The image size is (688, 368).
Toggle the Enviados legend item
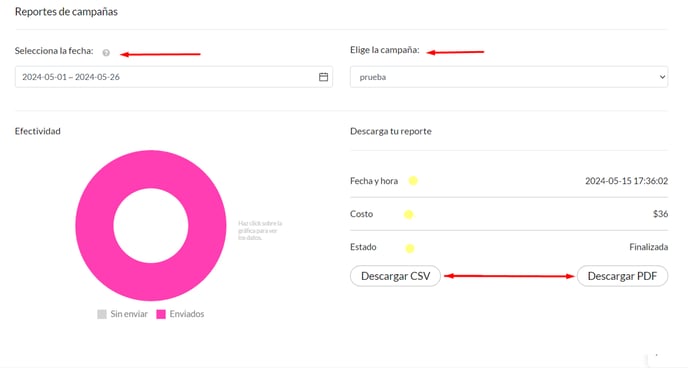click(x=180, y=314)
